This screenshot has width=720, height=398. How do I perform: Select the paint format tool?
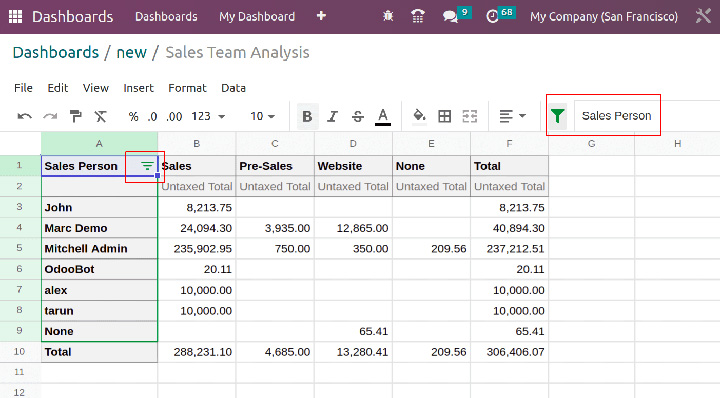(75, 116)
